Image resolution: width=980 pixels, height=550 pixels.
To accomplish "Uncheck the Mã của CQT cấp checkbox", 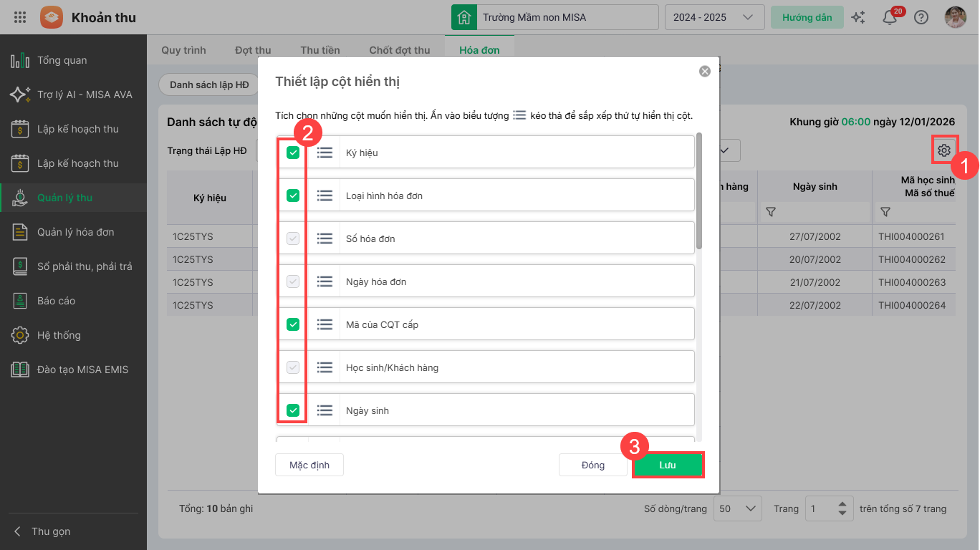I will tap(293, 324).
